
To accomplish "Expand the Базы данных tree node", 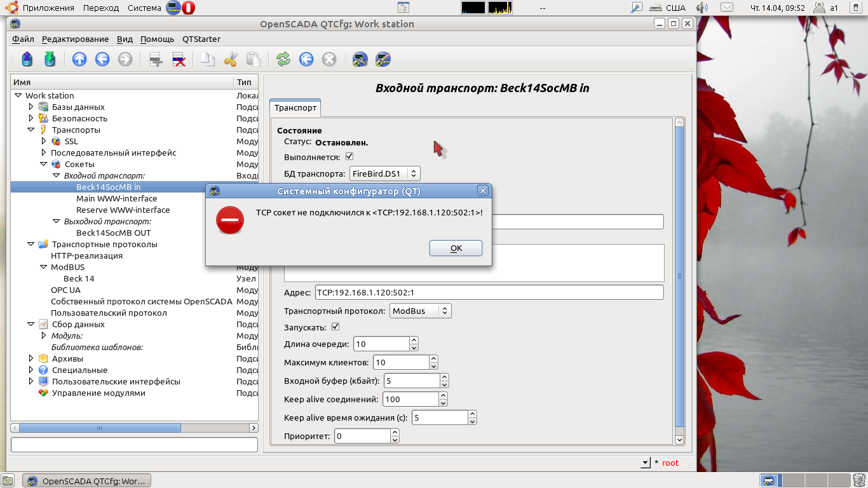I will coord(31,107).
